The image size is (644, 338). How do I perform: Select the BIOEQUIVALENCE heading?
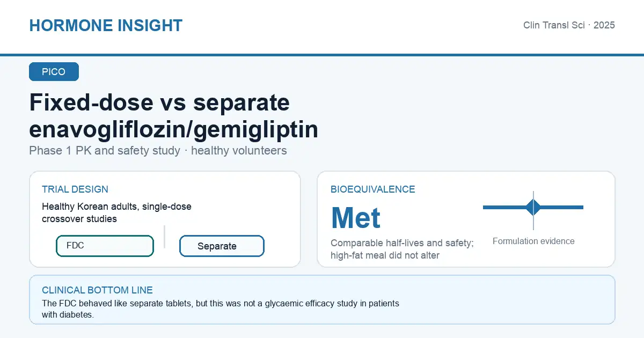click(373, 189)
